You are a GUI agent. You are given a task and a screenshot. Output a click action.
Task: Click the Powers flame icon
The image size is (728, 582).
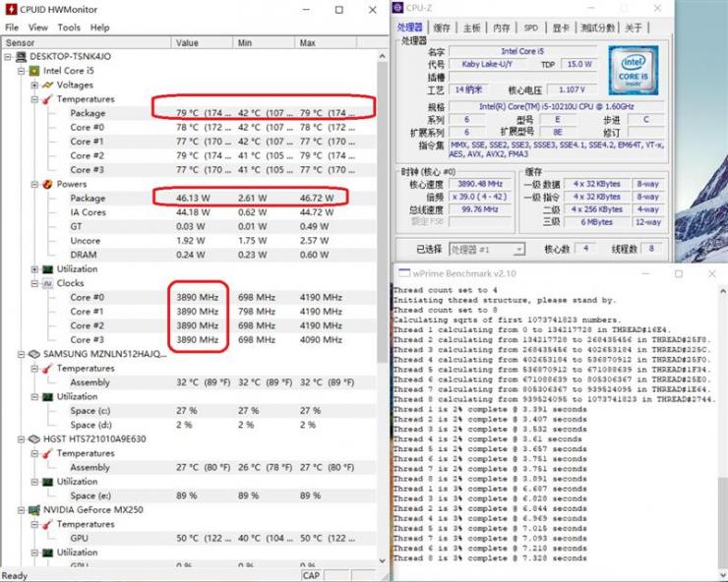[47, 184]
